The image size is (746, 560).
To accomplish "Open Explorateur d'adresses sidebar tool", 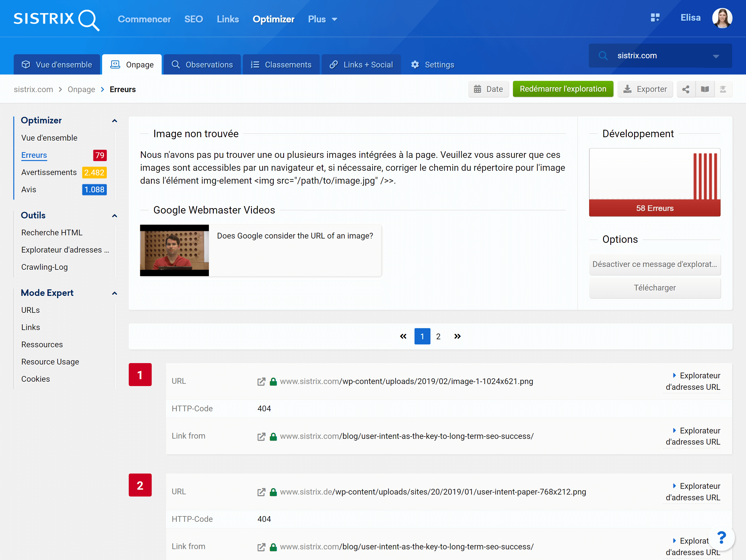I will coord(65,250).
